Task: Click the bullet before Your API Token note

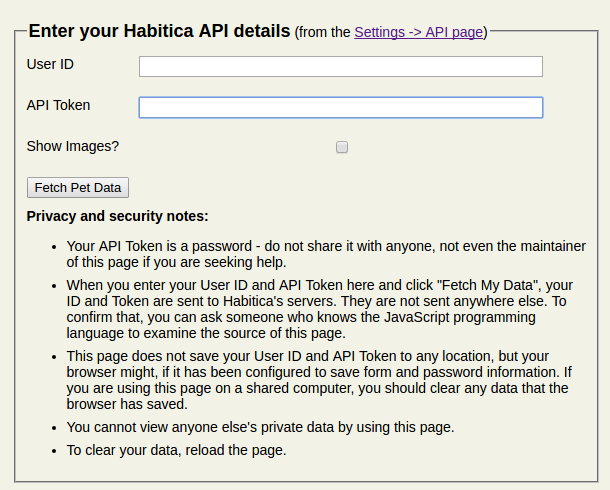Action: [x=54, y=246]
